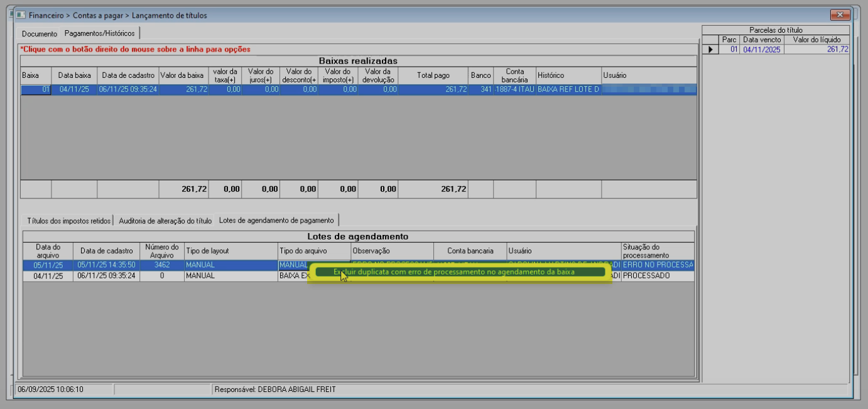Click the application icon in the title bar
The width and height of the screenshot is (868, 409).
[21, 15]
